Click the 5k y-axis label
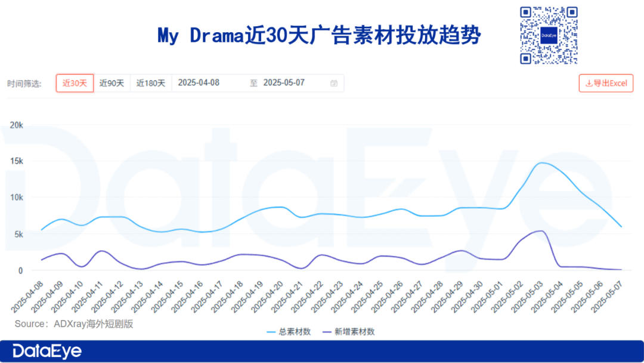Image resolution: width=644 pixels, height=363 pixels. pos(19,234)
